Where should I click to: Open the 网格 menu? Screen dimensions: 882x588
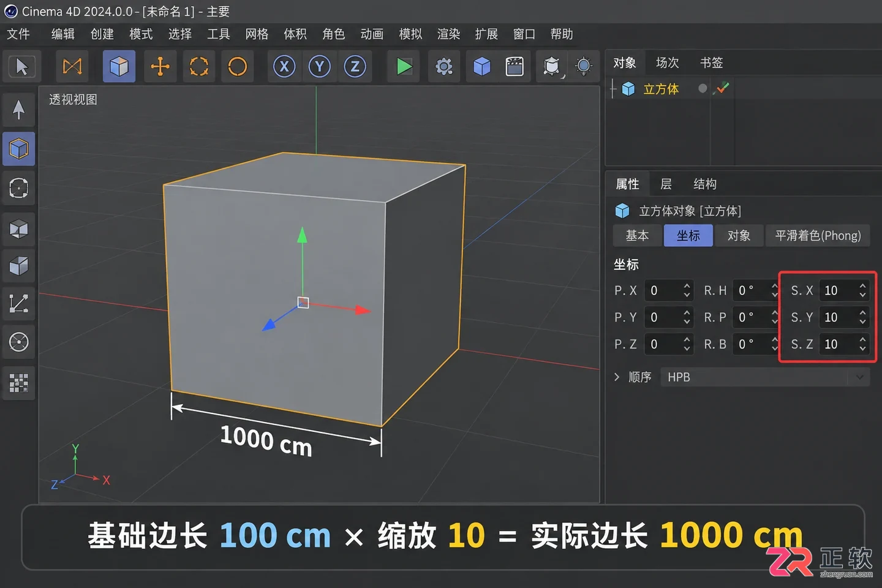[257, 34]
